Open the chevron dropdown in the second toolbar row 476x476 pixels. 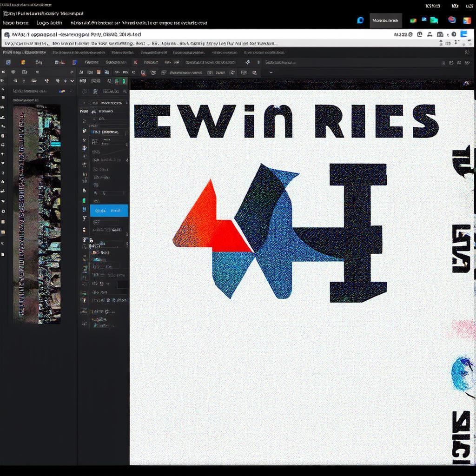pos(271,73)
